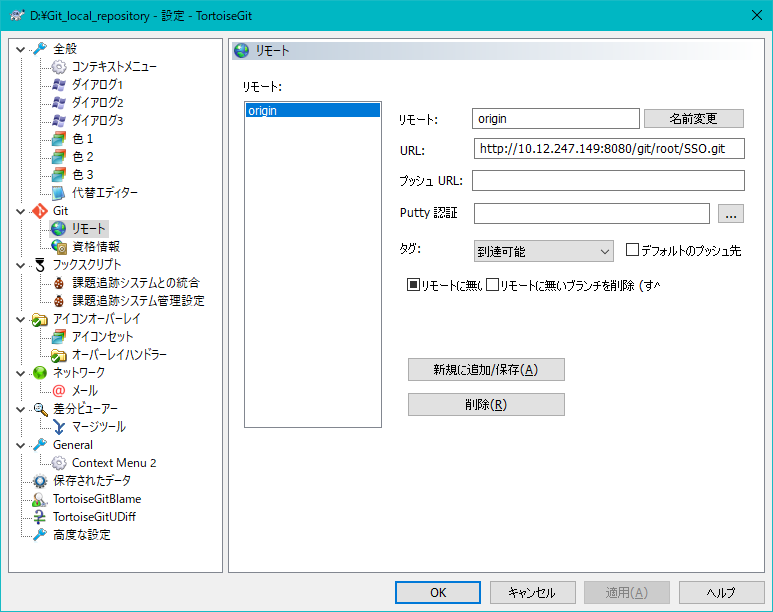Click the TortoiseGitBlame person icon

click(x=40, y=499)
